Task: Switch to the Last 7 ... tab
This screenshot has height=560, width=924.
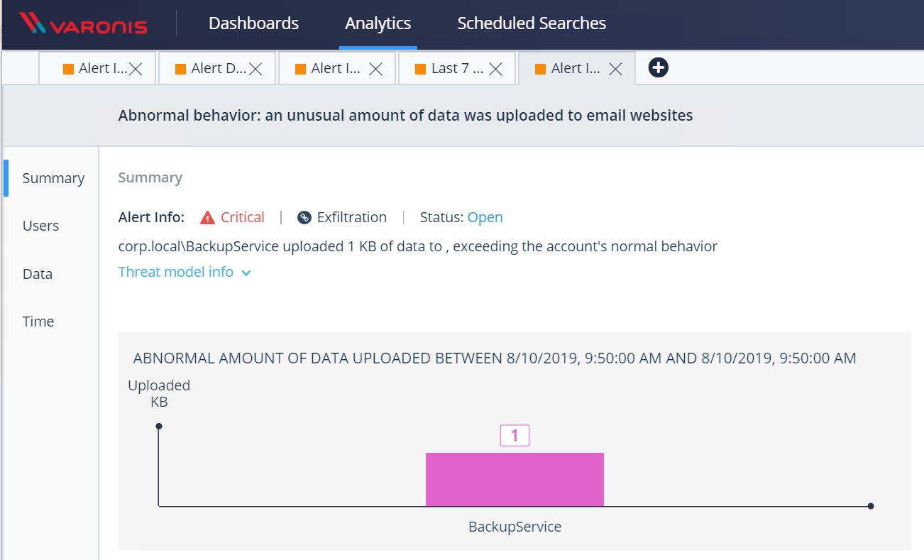Action: click(457, 68)
